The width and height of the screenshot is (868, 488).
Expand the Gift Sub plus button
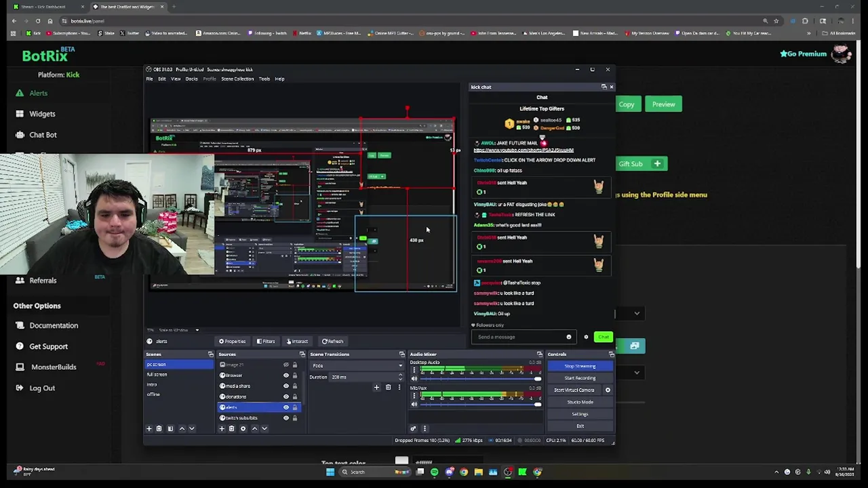coord(657,164)
